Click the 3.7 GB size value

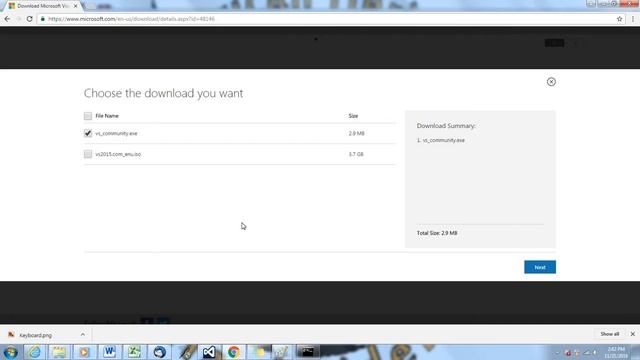tap(356, 154)
